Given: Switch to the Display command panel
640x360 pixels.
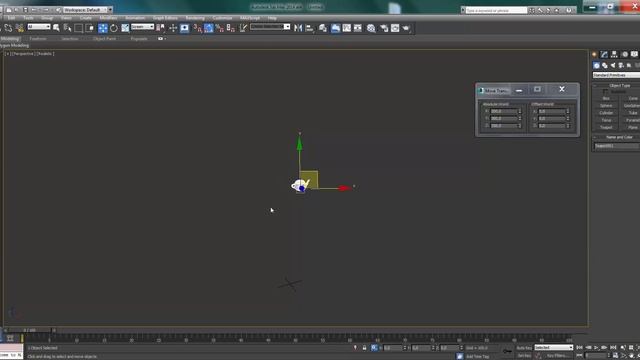Looking at the screenshot, I should coord(634,54).
